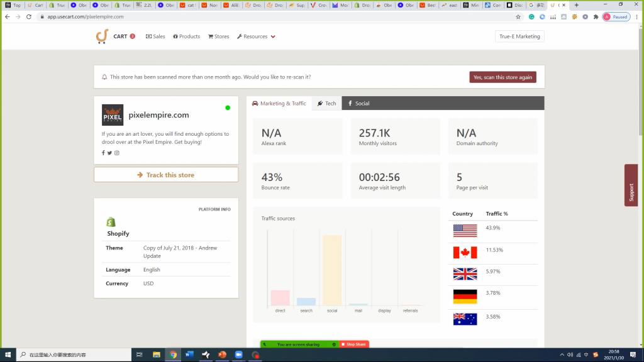
Task: Click the Cart logo icon
Action: (x=101, y=36)
